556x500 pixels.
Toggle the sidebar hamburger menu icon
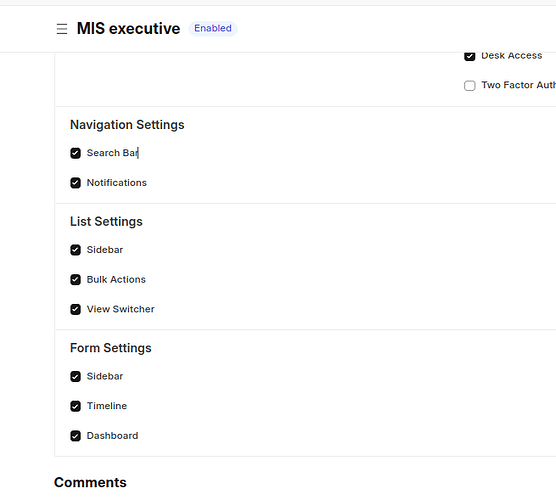pyautogui.click(x=62, y=29)
